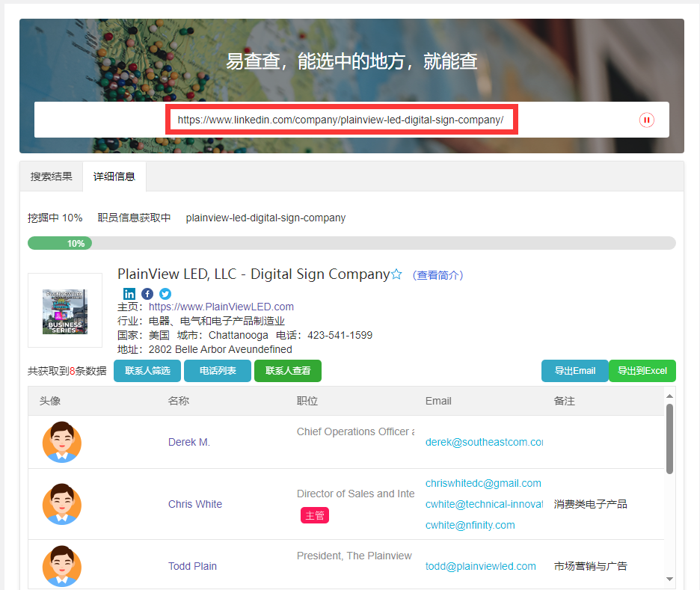Click the 10% mining progress bar
This screenshot has height=590, width=700.
coord(351,243)
